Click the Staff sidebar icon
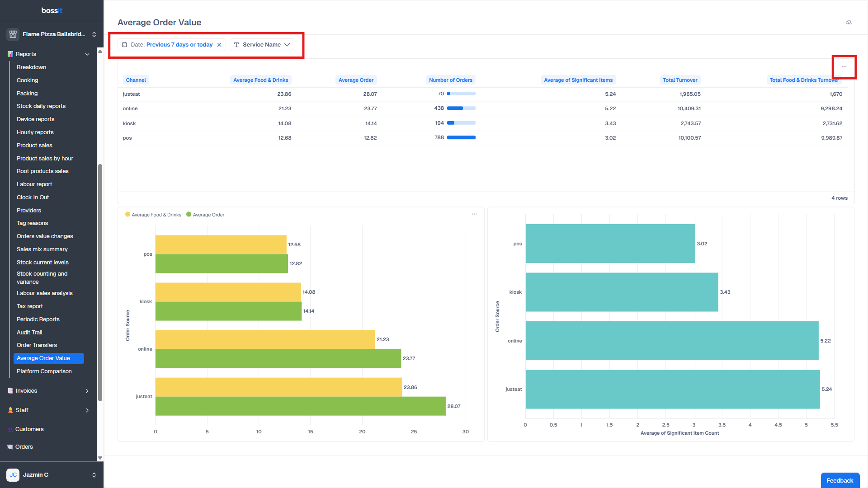This screenshot has width=868, height=488. click(10, 410)
